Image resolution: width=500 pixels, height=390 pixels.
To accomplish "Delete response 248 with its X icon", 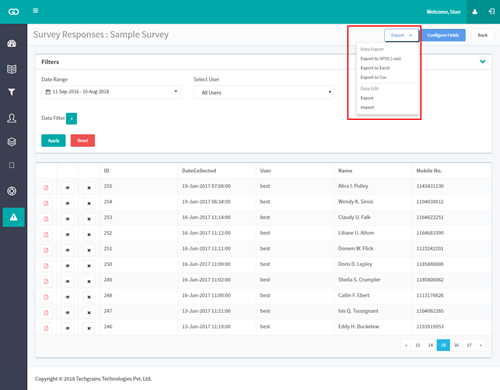I will (x=89, y=297).
